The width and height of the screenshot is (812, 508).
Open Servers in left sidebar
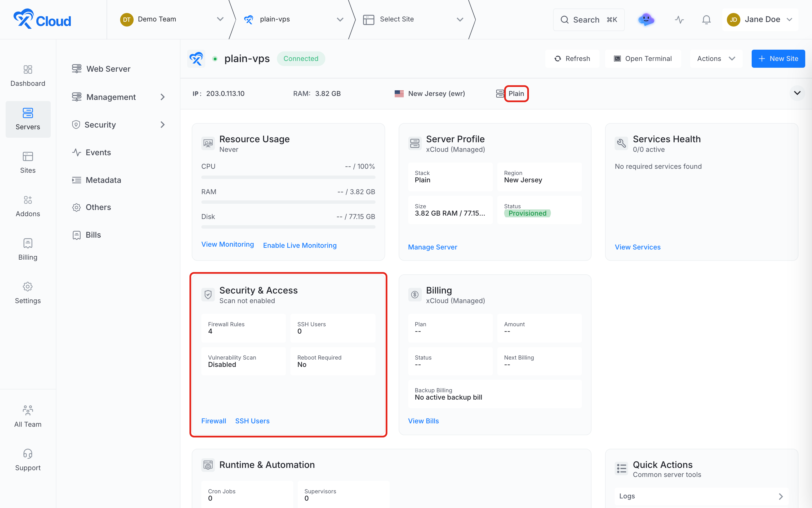point(28,119)
